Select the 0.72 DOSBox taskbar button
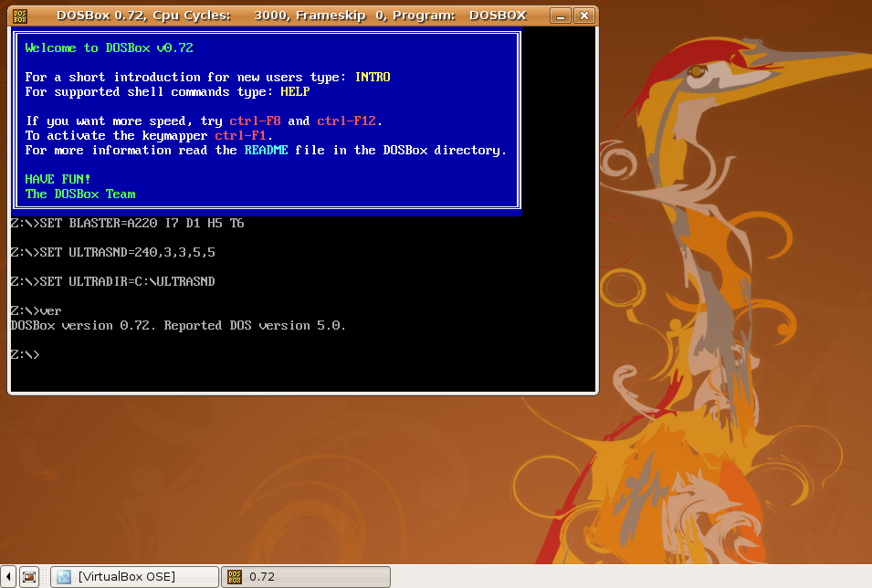872x588 pixels. pyautogui.click(x=306, y=577)
